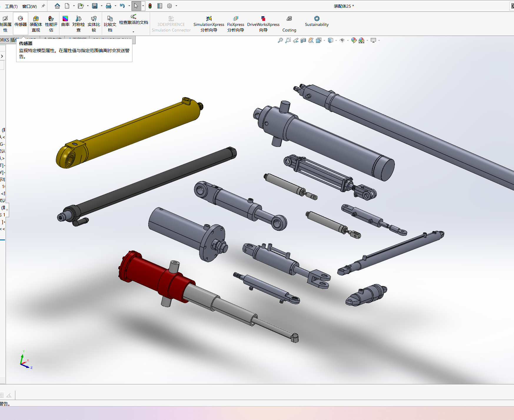Expand the View Settings dropdown arrow

click(379, 41)
